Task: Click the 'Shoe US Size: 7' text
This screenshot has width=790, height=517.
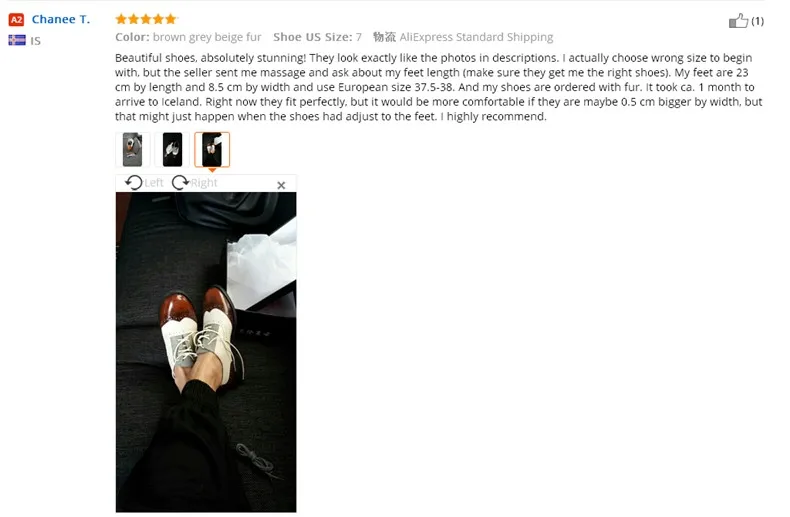Action: (x=317, y=37)
